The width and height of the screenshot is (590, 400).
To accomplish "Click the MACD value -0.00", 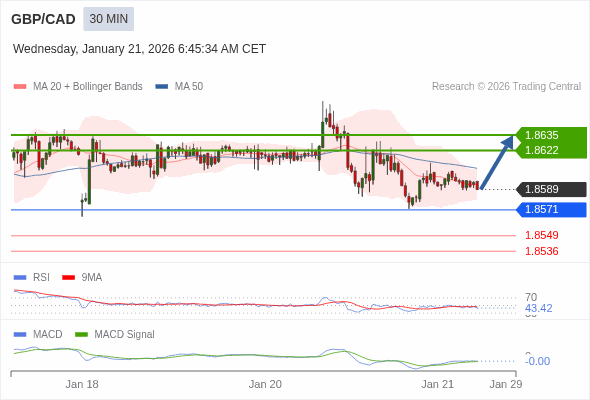I will pos(537,361).
